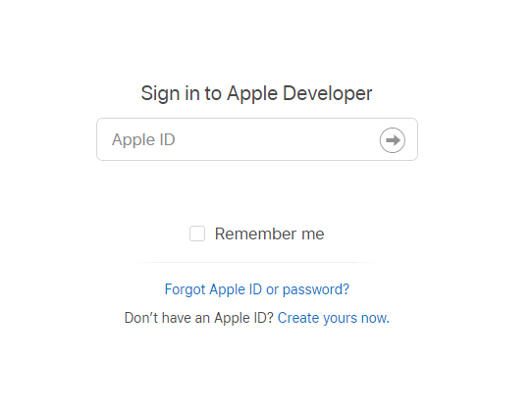Recover a forgotten Apple ID
The image size is (532, 415).
tap(257, 289)
